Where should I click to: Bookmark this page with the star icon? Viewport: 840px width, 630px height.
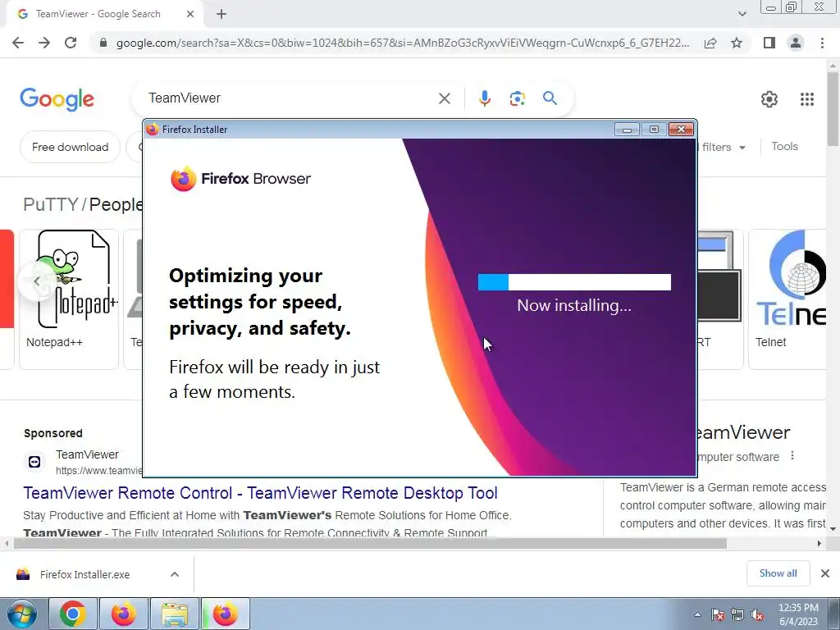[737, 43]
